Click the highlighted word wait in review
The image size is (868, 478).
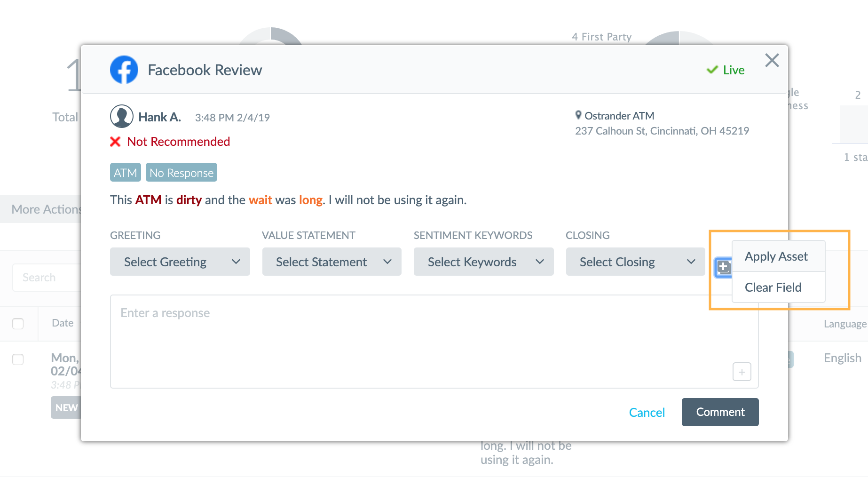(260, 200)
